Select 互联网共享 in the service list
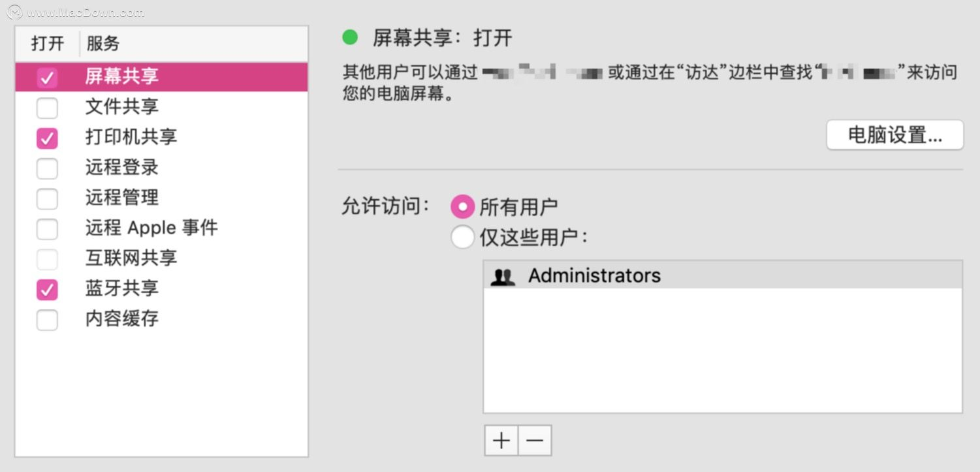 pyautogui.click(x=131, y=258)
